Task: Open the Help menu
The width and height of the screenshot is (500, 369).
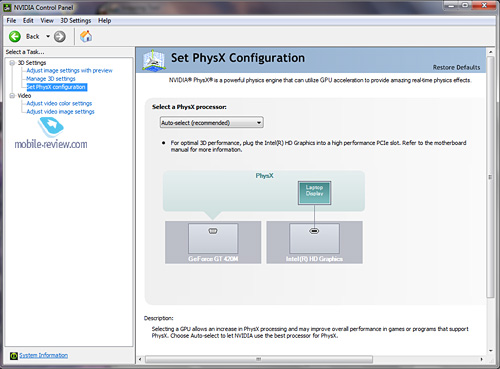Action: [104, 21]
